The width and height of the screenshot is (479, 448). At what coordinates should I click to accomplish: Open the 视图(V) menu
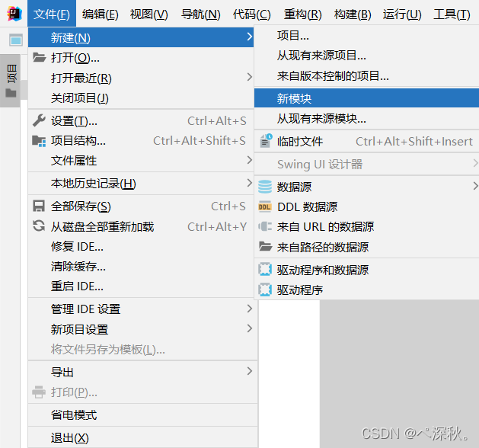click(x=149, y=14)
